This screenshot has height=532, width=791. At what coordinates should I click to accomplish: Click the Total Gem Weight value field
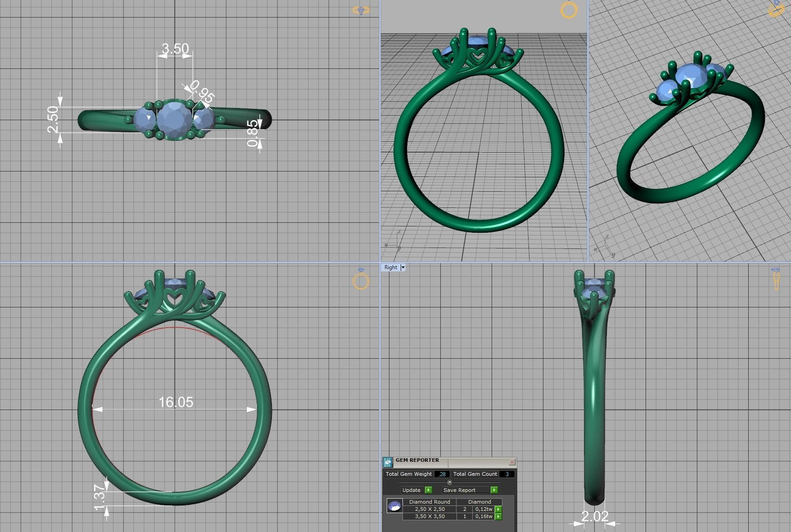(442, 474)
